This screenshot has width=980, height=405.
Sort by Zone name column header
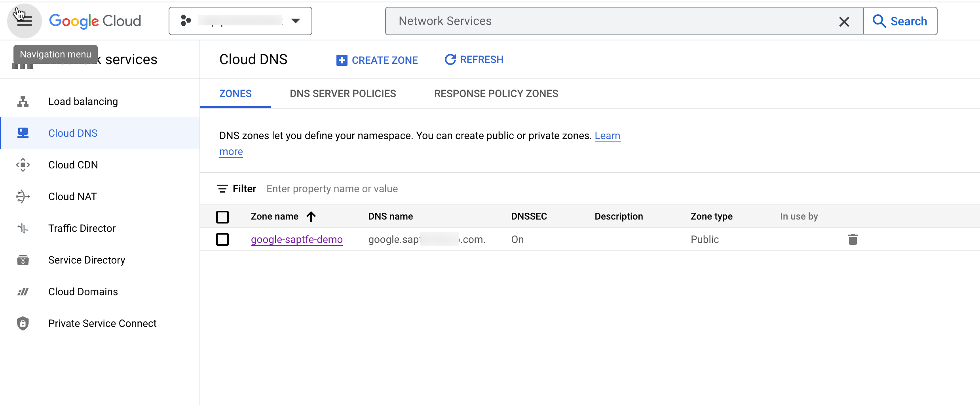point(275,216)
